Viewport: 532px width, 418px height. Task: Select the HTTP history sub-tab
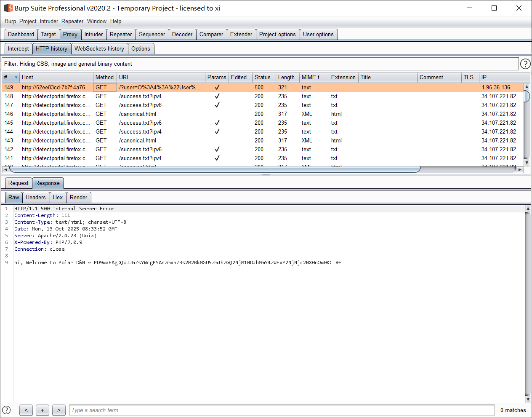pos(51,49)
